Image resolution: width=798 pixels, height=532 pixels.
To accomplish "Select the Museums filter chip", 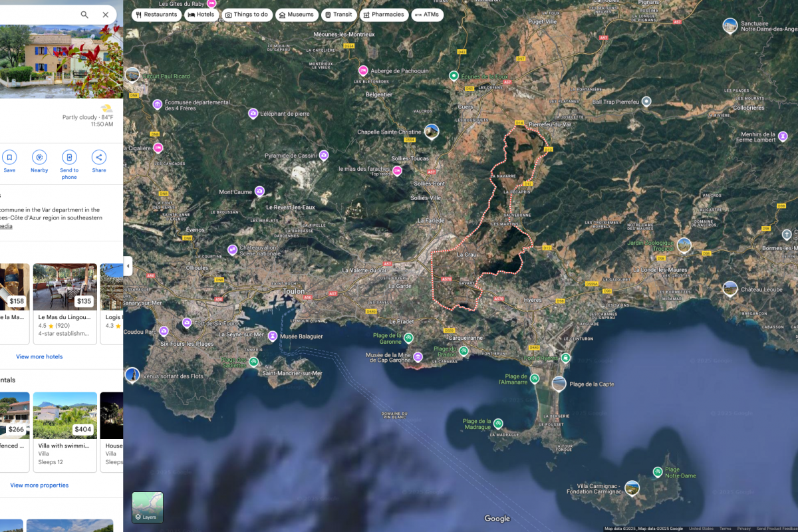I will tap(296, 15).
